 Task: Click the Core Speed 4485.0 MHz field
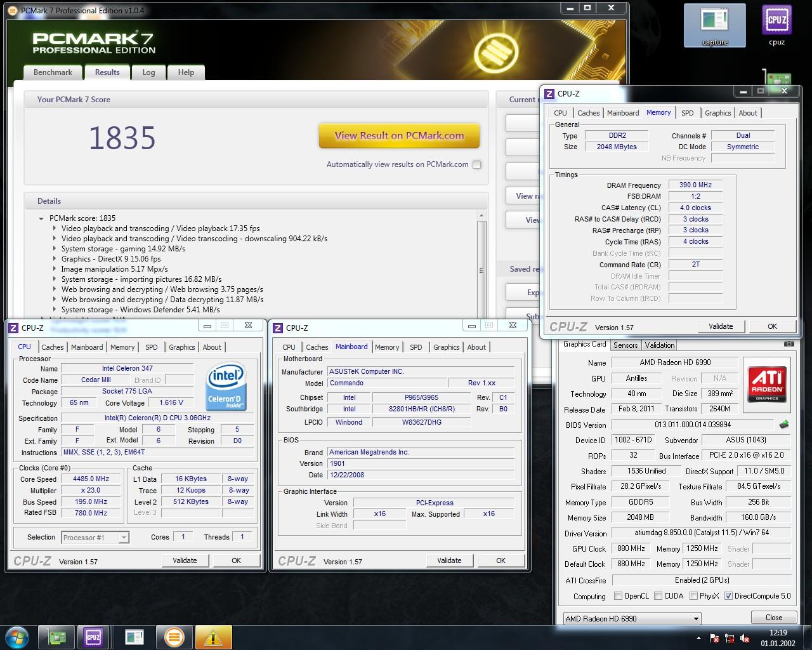[91, 479]
